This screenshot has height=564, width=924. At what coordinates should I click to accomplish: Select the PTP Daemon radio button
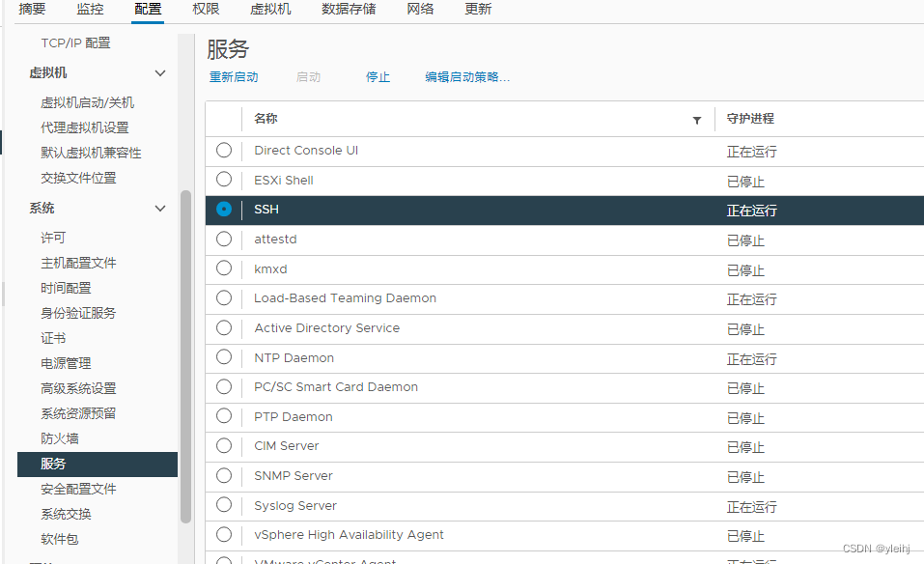pos(224,416)
